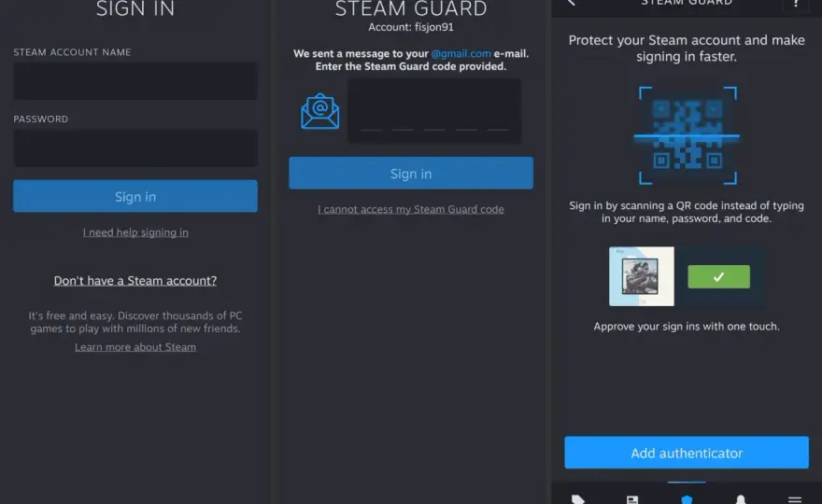Open the "I need help signing in" link
Screen dimensions: 822x504
[x=135, y=232]
